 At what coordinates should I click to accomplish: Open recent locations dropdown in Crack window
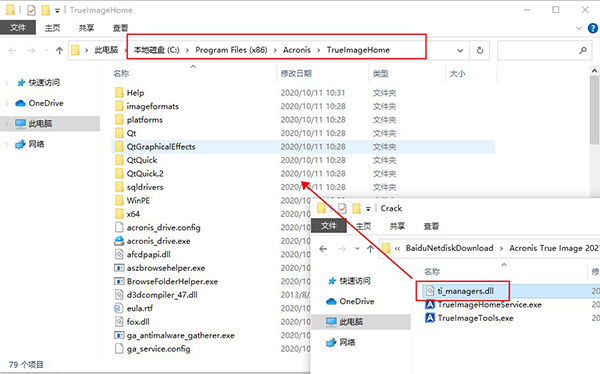(x=357, y=249)
